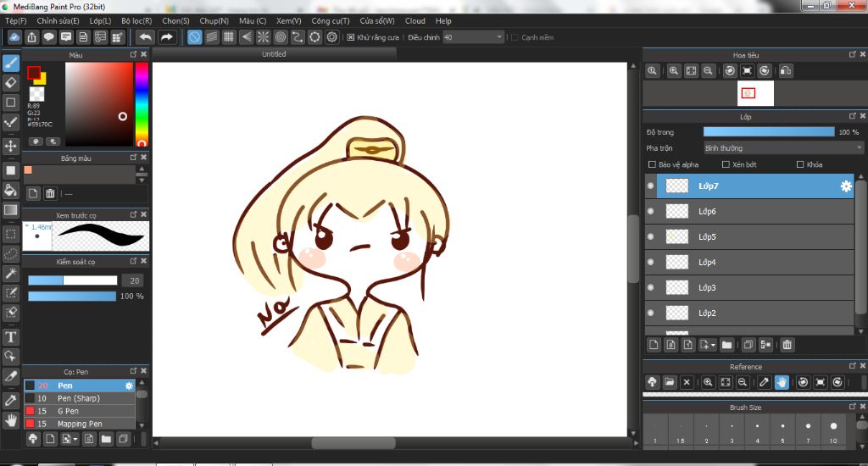Image resolution: width=868 pixels, height=466 pixels.
Task: Select the Gradient tool
Action: pos(10,210)
